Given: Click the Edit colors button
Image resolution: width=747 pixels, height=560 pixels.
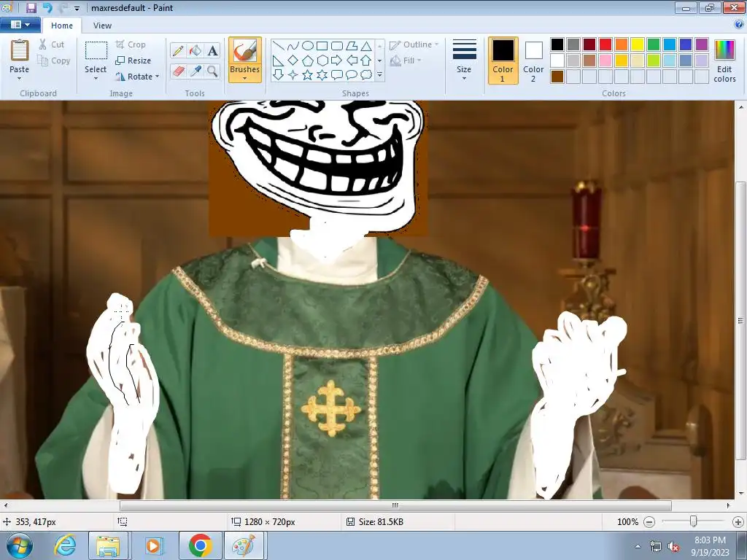Looking at the screenshot, I should click(x=724, y=61).
